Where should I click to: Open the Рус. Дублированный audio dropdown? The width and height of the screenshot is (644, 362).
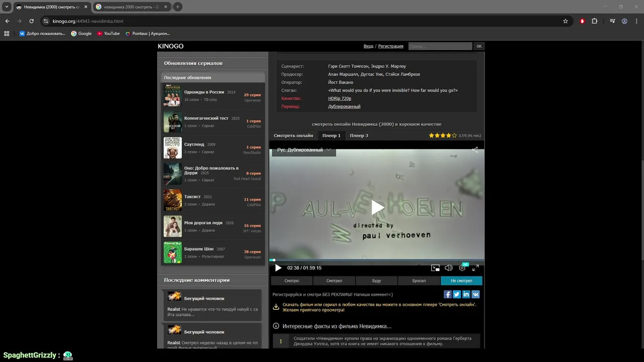(x=304, y=150)
